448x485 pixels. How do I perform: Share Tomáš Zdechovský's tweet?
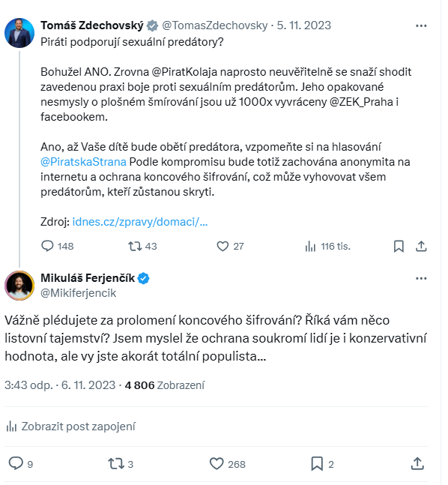[421, 247]
